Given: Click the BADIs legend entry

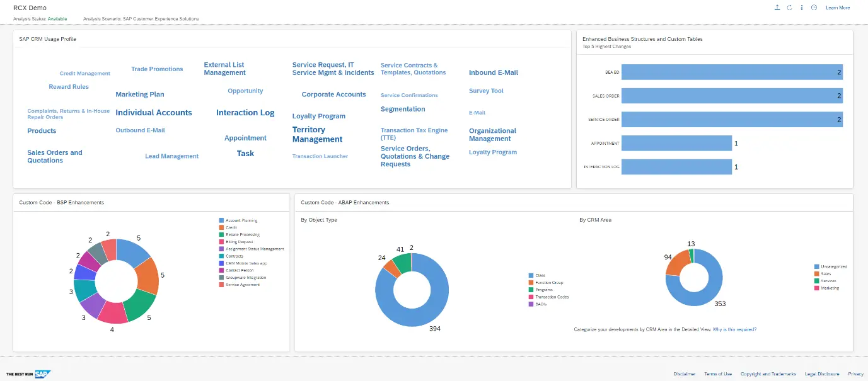Looking at the screenshot, I should (538, 304).
